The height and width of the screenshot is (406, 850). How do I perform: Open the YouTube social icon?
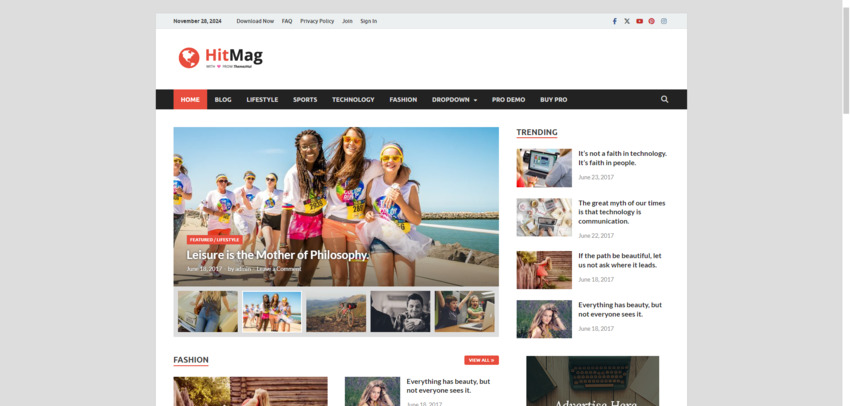click(x=639, y=21)
